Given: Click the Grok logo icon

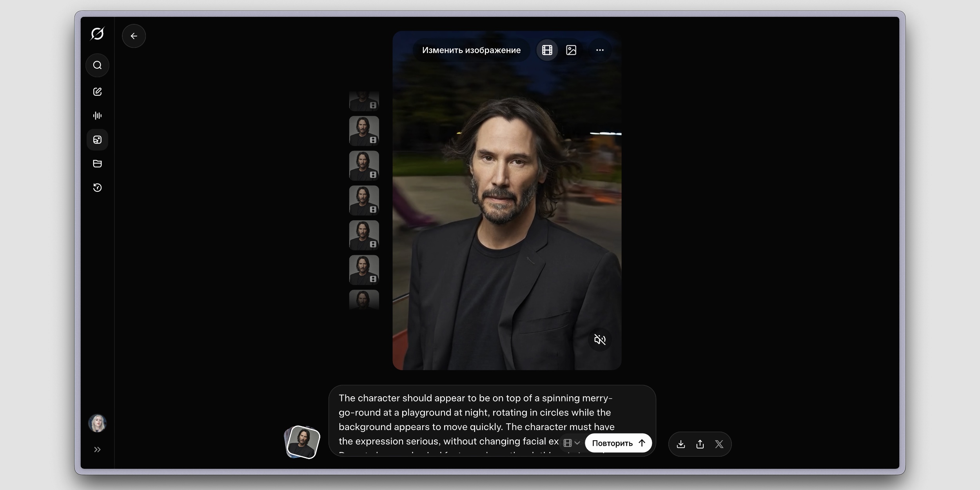Looking at the screenshot, I should [97, 34].
